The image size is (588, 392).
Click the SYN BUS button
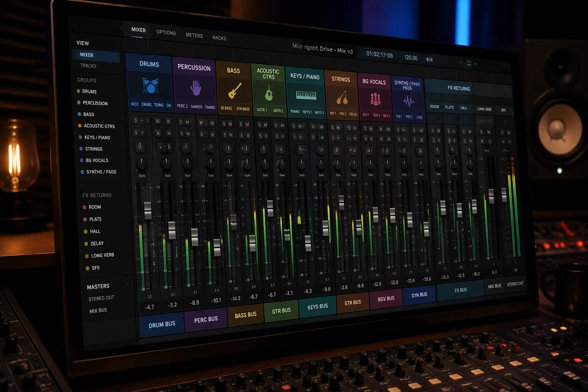point(419,295)
